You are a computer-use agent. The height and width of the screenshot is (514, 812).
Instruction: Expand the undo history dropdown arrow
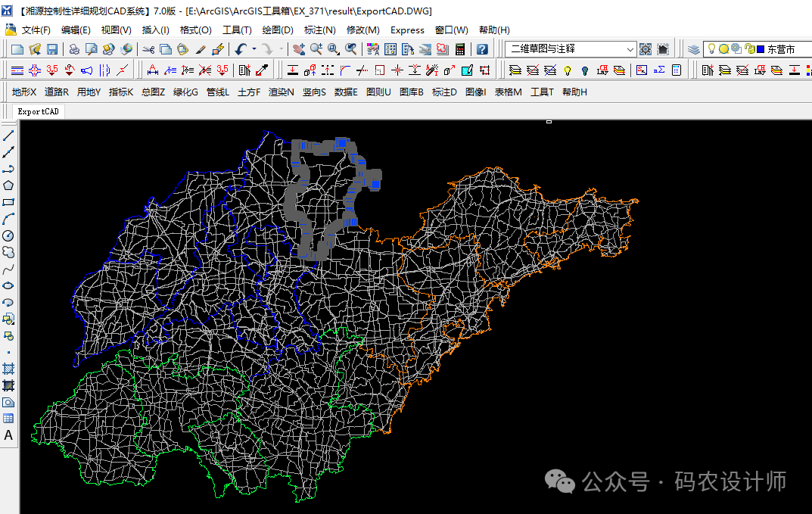(x=254, y=49)
